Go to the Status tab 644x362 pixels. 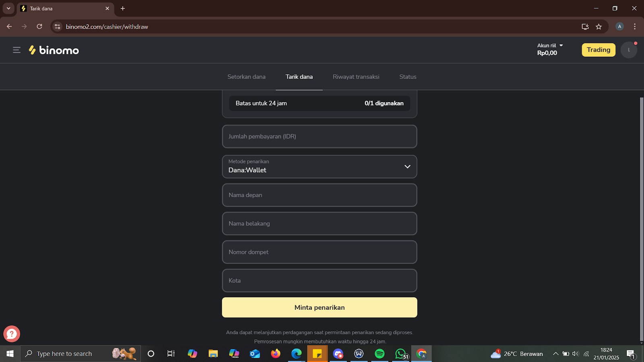pos(408,77)
